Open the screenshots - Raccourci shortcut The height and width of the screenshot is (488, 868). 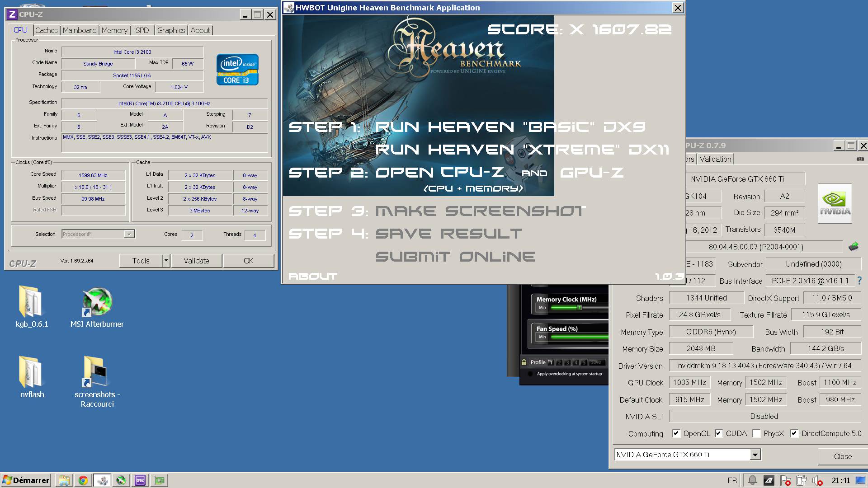pos(96,371)
